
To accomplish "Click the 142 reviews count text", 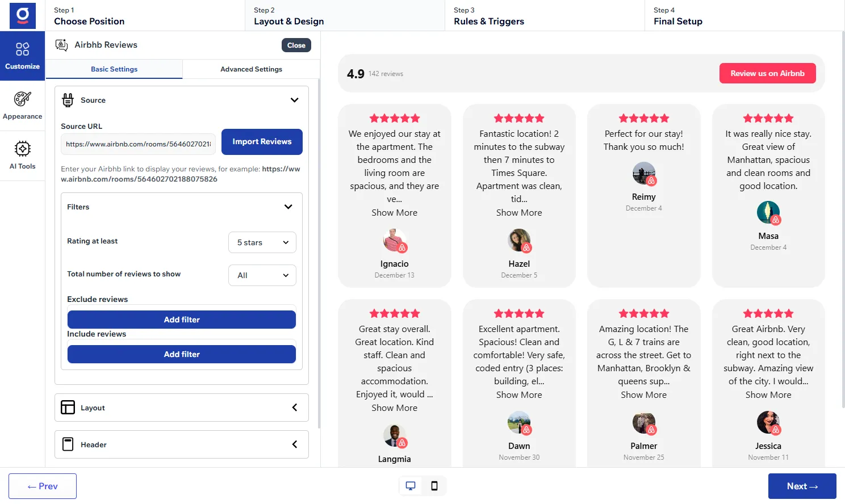I will 386,74.
